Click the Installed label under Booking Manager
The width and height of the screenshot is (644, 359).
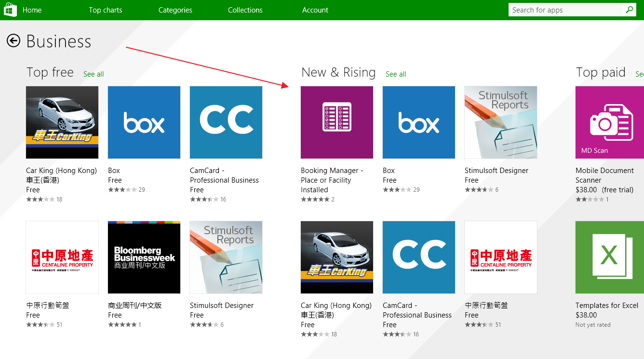pos(314,190)
